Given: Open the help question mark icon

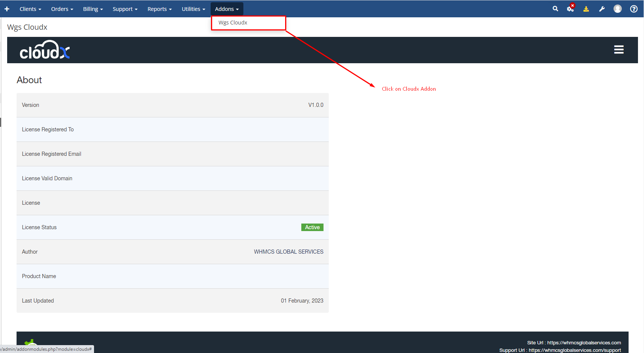Looking at the screenshot, I should (634, 9).
